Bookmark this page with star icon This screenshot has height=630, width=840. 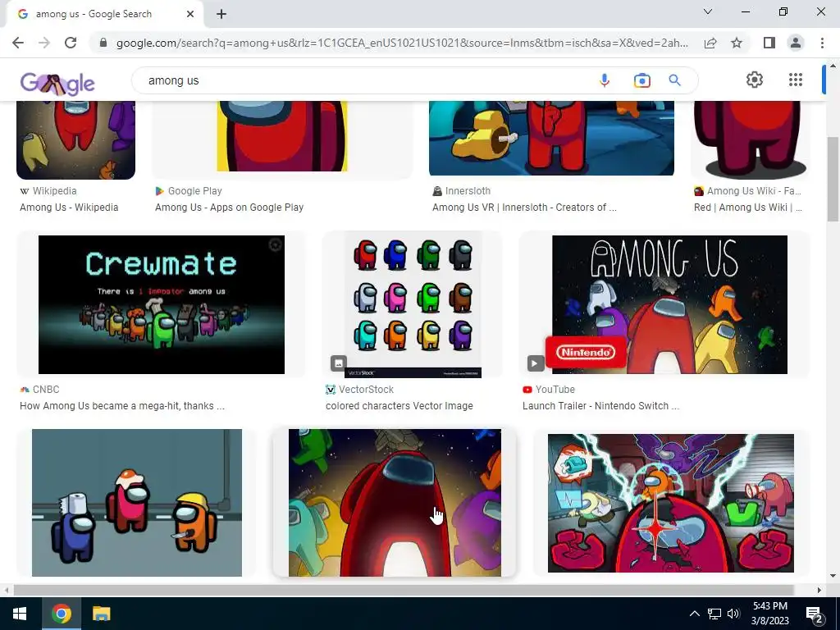point(737,43)
